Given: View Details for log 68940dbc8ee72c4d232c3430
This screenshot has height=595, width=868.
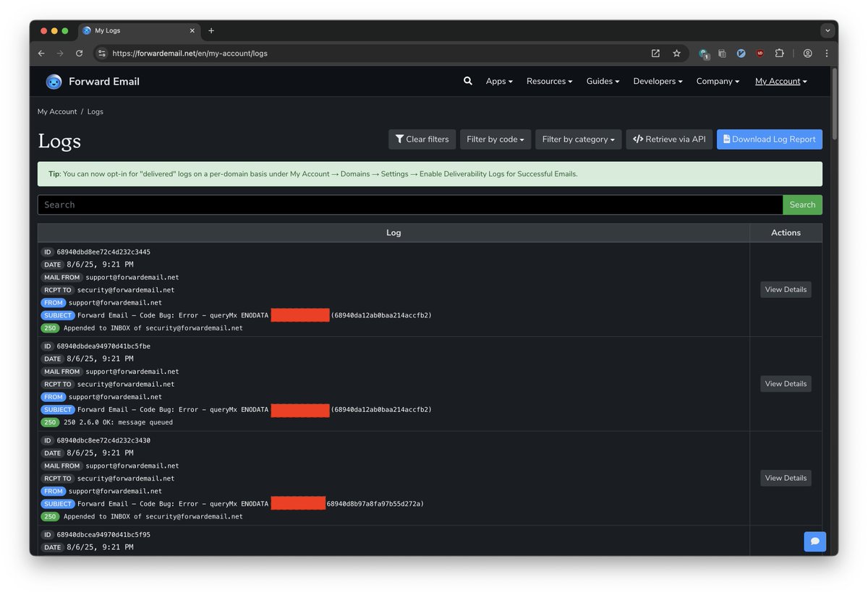Looking at the screenshot, I should (786, 478).
